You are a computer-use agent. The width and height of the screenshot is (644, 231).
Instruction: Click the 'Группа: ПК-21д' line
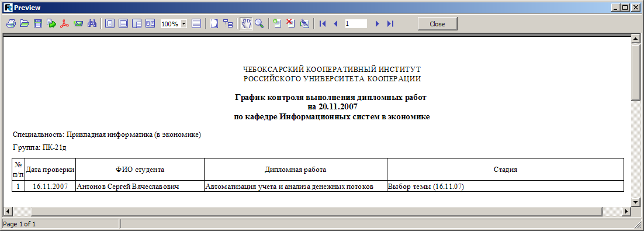pos(39,147)
